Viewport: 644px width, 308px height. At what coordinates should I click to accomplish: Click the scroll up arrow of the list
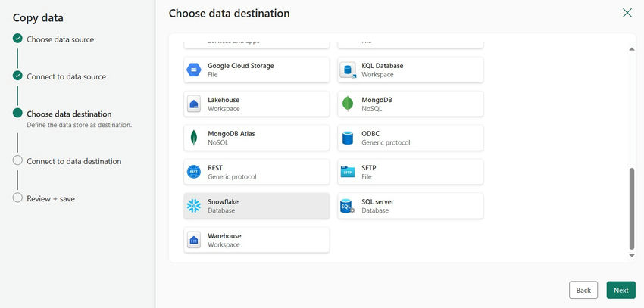[632, 49]
